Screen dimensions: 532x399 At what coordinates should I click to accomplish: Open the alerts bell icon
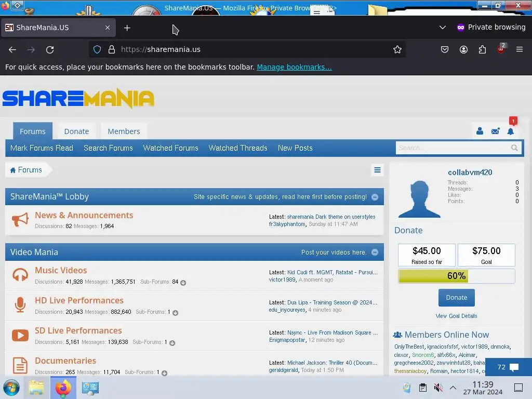(x=511, y=131)
